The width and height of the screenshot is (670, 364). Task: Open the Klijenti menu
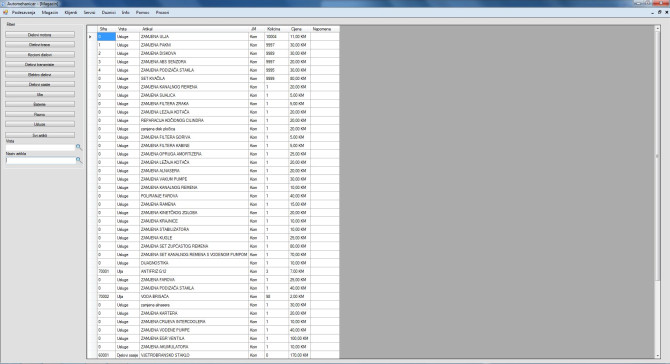click(71, 12)
